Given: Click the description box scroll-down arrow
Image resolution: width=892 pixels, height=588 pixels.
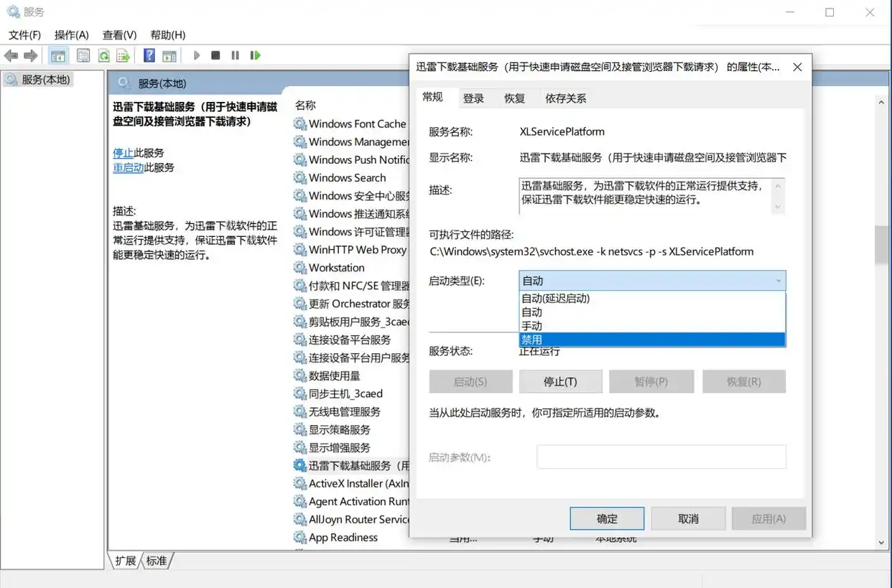Looking at the screenshot, I should (x=777, y=207).
